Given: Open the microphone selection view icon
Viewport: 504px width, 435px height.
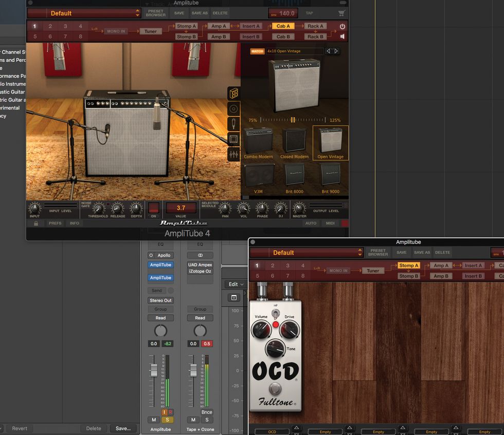Looking at the screenshot, I should (233, 124).
